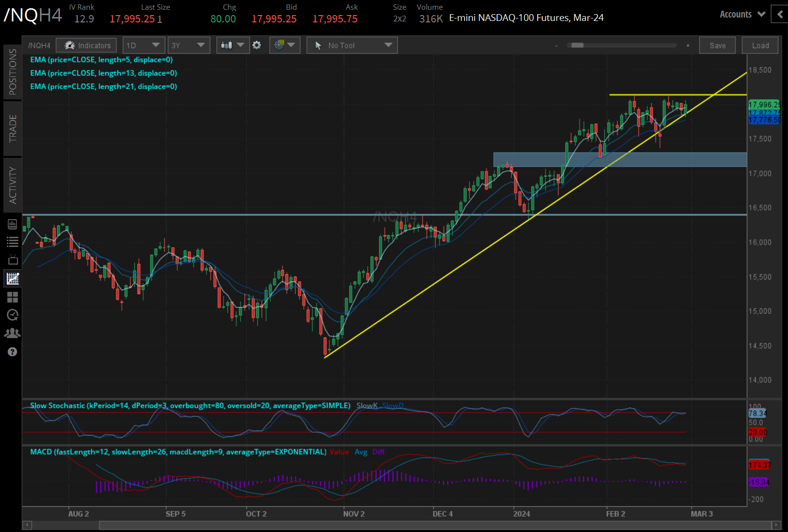Click the 20.00 oversold level label
Image resolution: width=788 pixels, height=532 pixels.
click(757, 433)
